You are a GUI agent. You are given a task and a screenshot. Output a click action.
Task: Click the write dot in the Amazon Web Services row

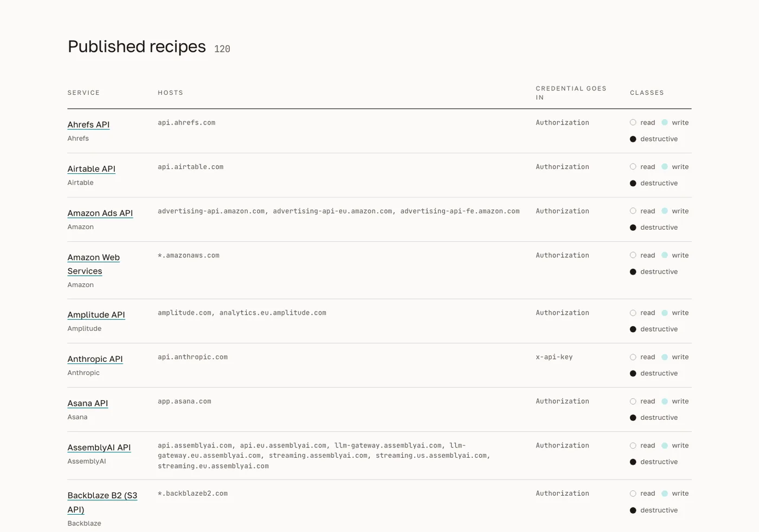(665, 255)
